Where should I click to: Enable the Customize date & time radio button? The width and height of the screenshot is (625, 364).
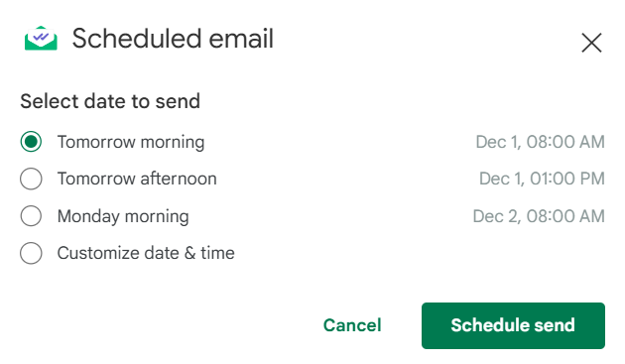pyautogui.click(x=31, y=253)
